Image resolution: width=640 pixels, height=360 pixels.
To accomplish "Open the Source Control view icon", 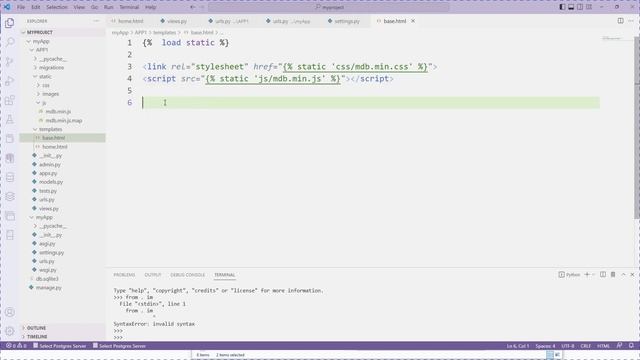I will point(10,62).
